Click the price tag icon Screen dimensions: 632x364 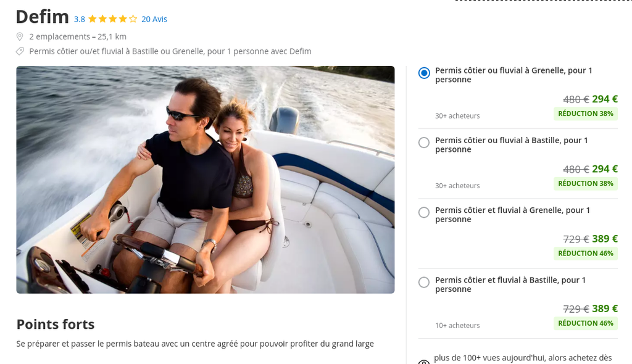coord(20,51)
